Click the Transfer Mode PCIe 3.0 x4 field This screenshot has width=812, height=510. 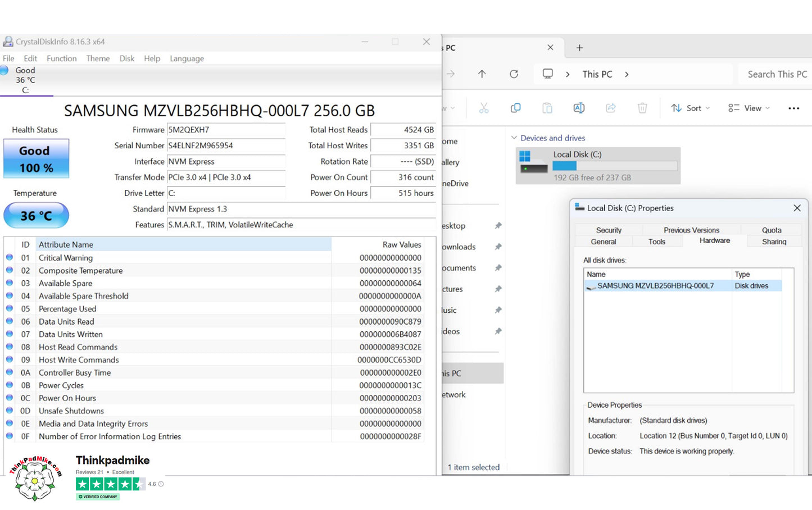click(x=226, y=177)
